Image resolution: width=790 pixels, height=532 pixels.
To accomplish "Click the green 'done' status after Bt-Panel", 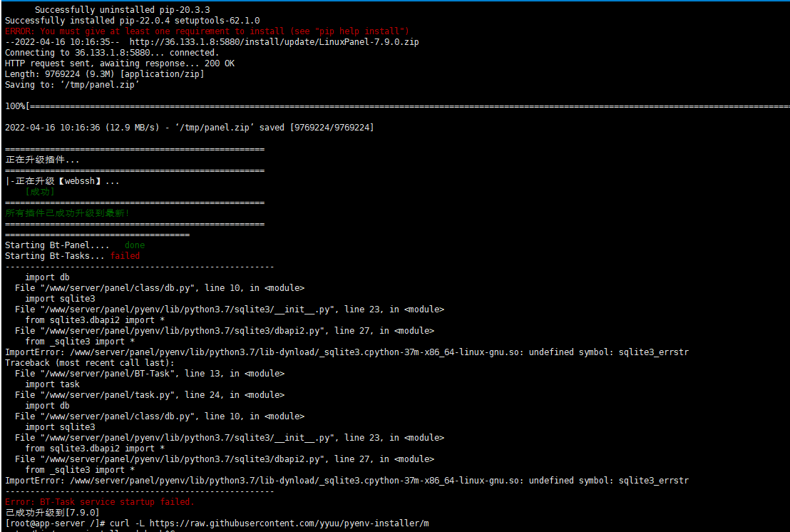I will pyautogui.click(x=135, y=245).
